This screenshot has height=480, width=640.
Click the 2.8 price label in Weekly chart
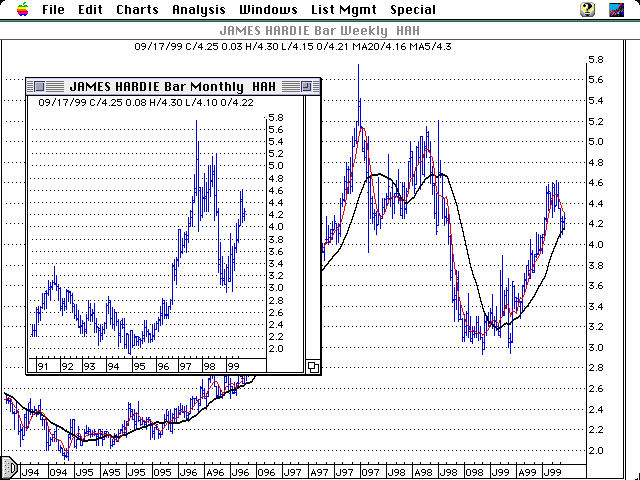point(596,368)
